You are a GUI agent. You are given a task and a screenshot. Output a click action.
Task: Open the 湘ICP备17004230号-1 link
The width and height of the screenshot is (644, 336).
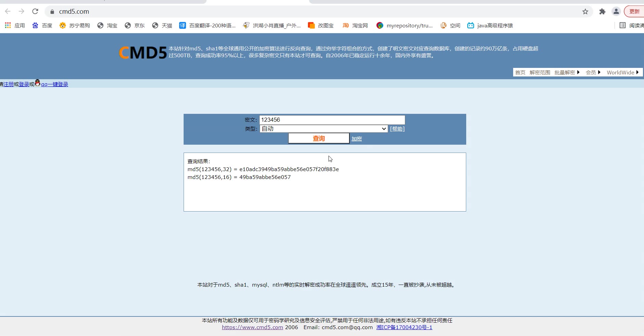point(404,327)
